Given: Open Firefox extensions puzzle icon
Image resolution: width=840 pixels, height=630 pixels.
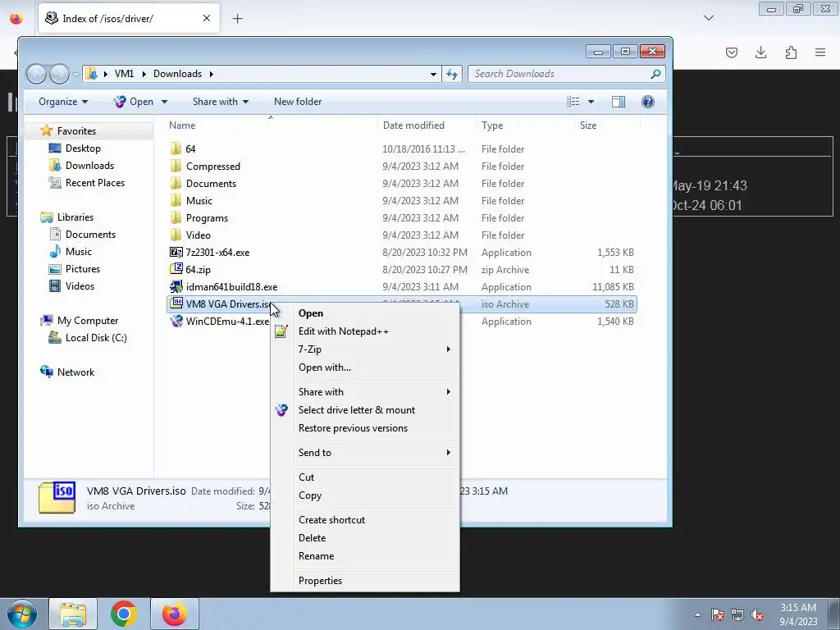Looking at the screenshot, I should [x=791, y=52].
